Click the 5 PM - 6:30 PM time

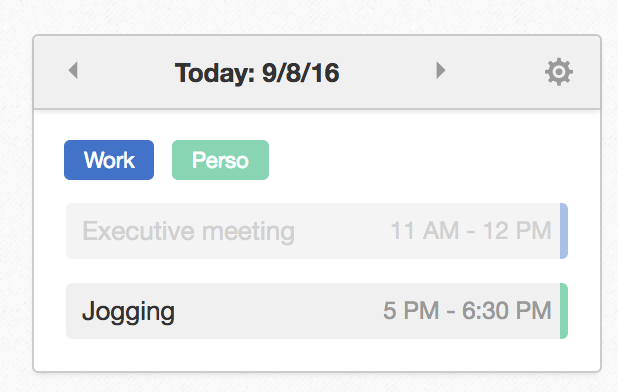(467, 310)
